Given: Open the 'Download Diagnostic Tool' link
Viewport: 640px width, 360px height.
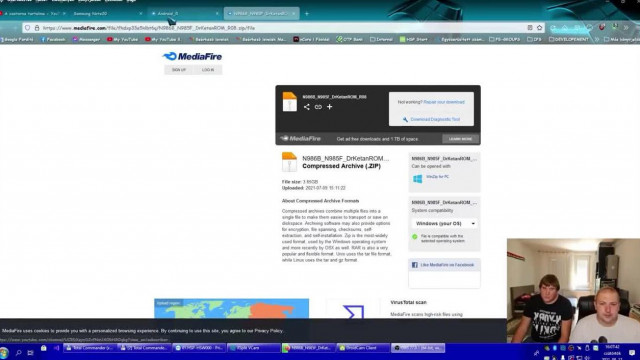Looking at the screenshot, I should pyautogui.click(x=435, y=119).
